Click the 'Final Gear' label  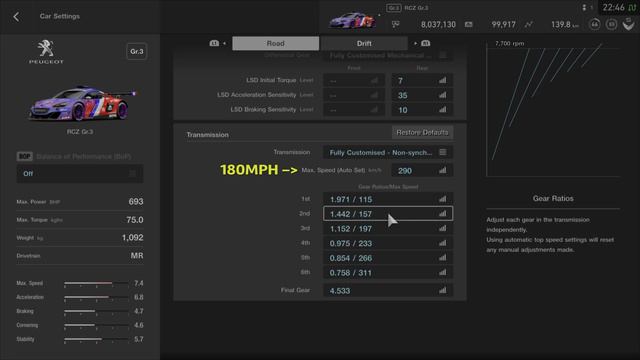tap(295, 290)
